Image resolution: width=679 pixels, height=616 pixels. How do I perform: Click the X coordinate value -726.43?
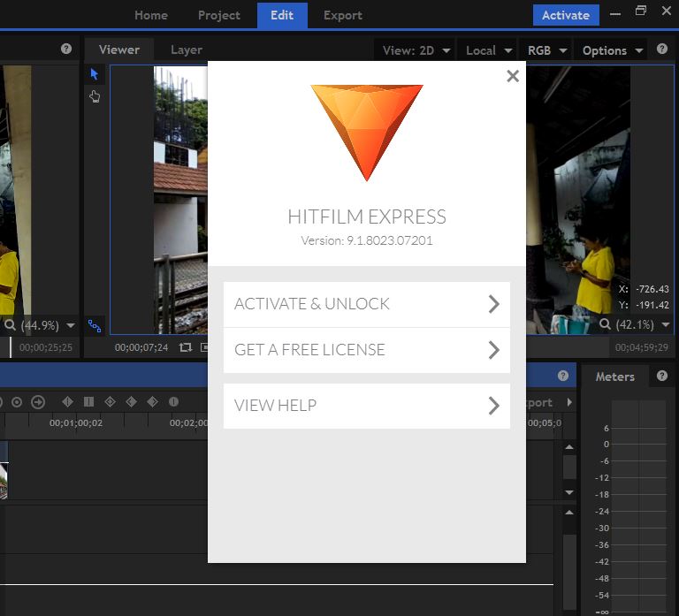(x=652, y=289)
